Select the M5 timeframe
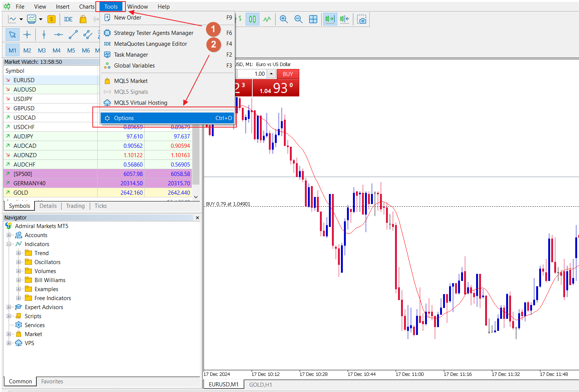The width and height of the screenshot is (579, 392). (x=71, y=51)
